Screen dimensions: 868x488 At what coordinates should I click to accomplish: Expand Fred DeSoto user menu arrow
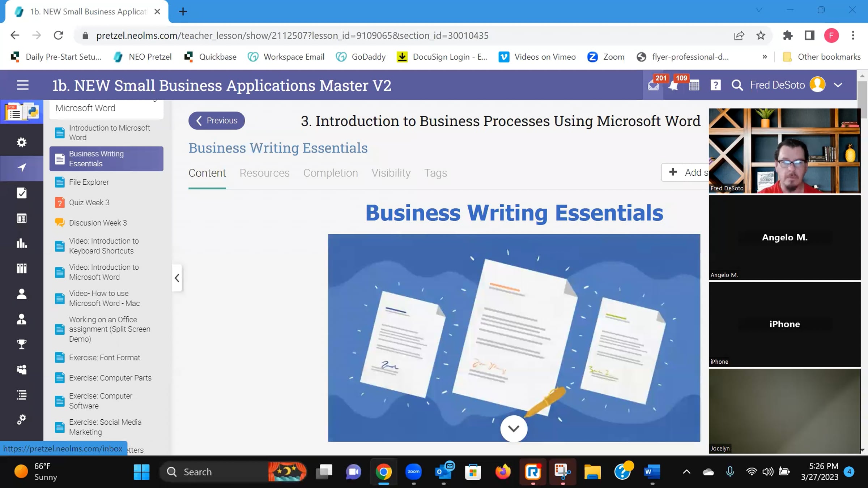click(838, 85)
